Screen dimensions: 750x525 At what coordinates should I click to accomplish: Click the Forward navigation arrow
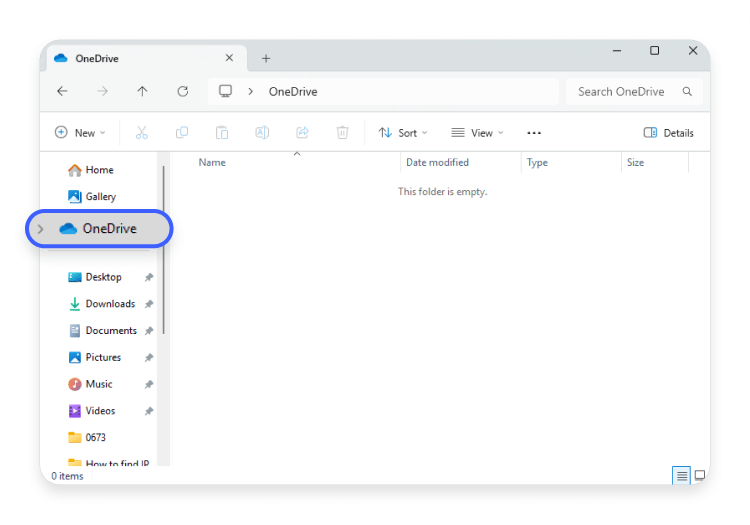point(102,91)
